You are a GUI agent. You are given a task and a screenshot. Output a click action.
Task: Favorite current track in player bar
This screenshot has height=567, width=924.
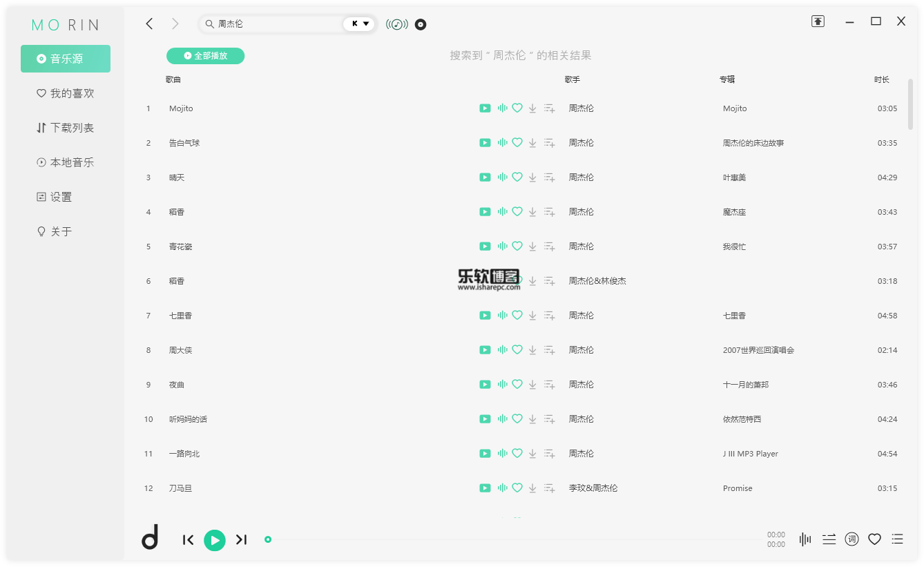[875, 539]
